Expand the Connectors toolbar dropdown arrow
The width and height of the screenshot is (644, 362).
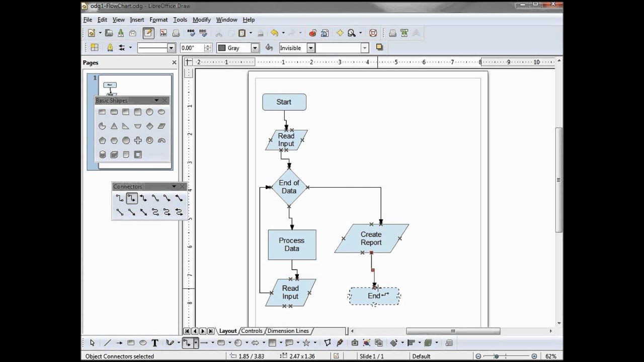point(174,187)
